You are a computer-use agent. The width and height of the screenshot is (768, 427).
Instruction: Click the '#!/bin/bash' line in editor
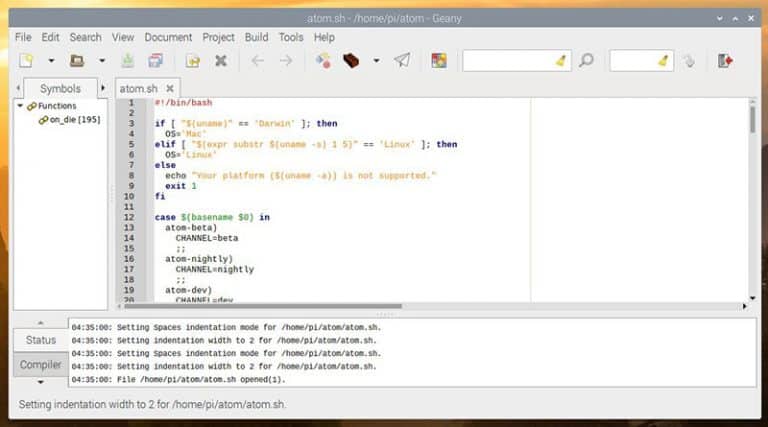coord(184,102)
